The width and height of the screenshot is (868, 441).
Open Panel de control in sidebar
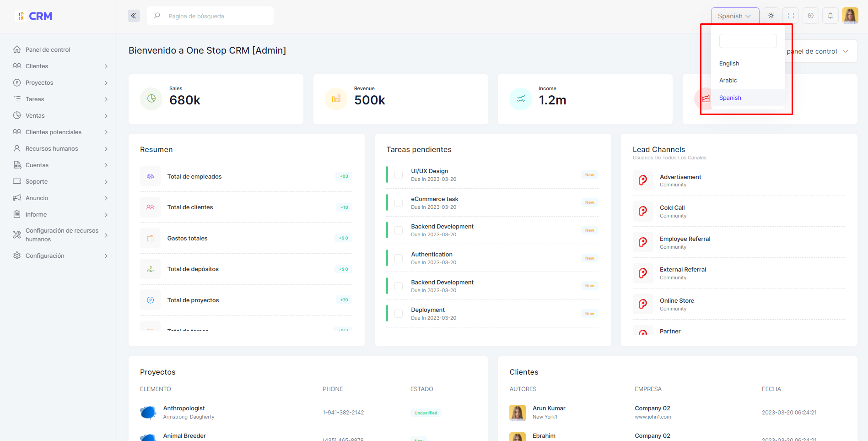(x=48, y=49)
